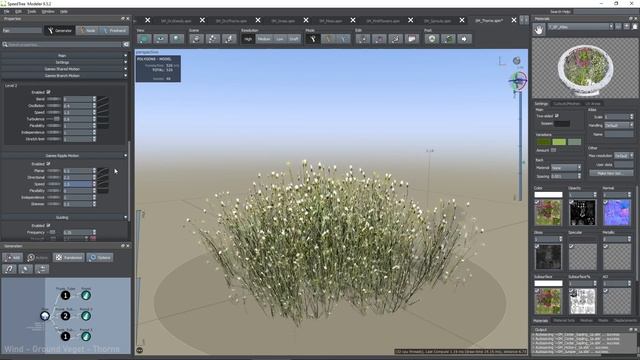Click the arrange nodes icon in Generation panel

point(42,269)
